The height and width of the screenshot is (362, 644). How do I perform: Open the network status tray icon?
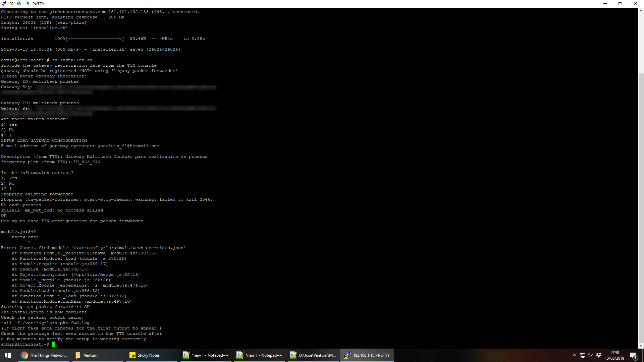click(x=583, y=355)
